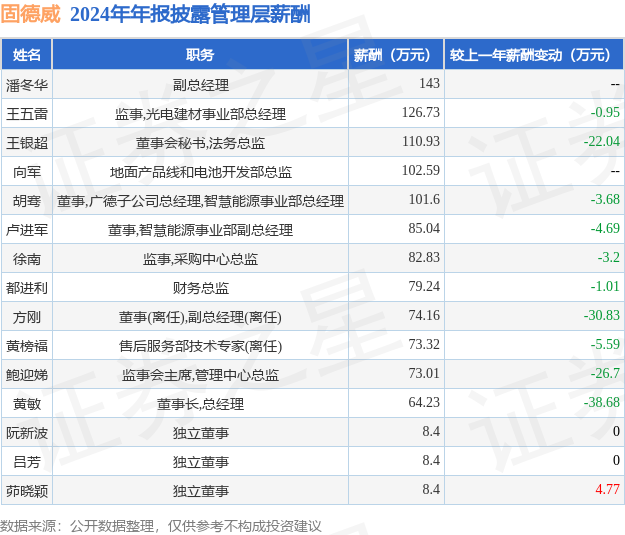625x535 pixels.
Task: Click salary value 73.01
Action: point(424,374)
